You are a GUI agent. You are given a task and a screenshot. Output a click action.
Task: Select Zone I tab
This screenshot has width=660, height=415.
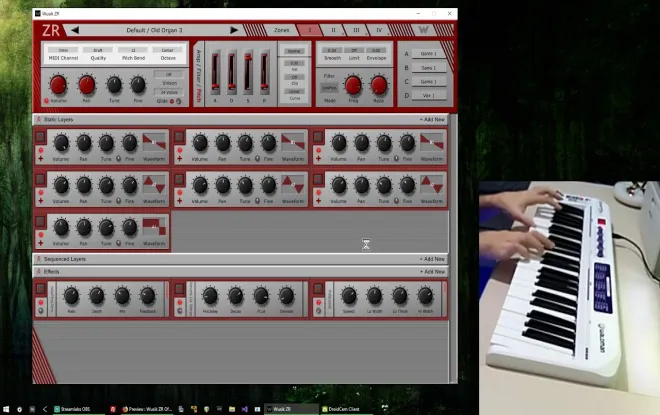point(310,30)
